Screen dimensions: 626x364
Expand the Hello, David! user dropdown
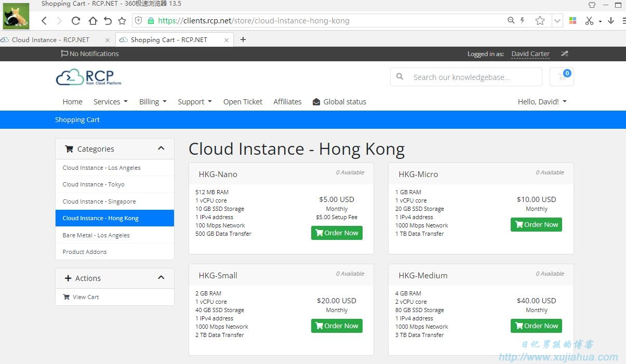pyautogui.click(x=542, y=102)
